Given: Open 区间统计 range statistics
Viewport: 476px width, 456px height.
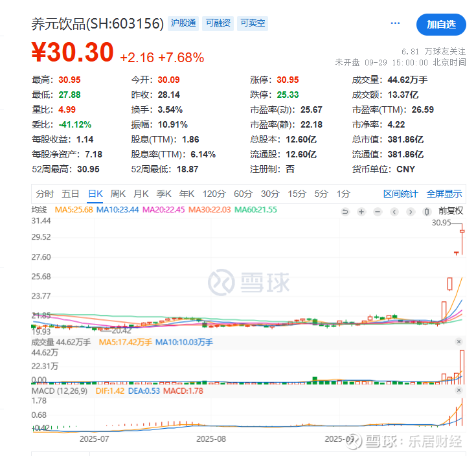Looking at the screenshot, I should pyautogui.click(x=400, y=194).
